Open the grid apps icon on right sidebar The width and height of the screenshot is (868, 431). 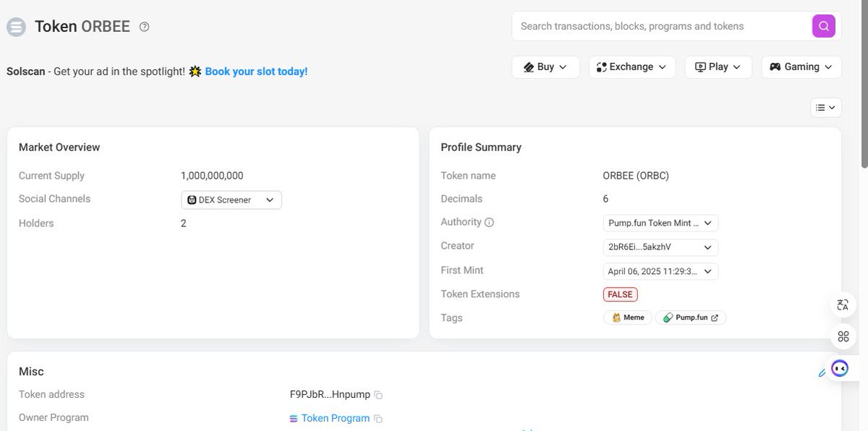coord(843,336)
